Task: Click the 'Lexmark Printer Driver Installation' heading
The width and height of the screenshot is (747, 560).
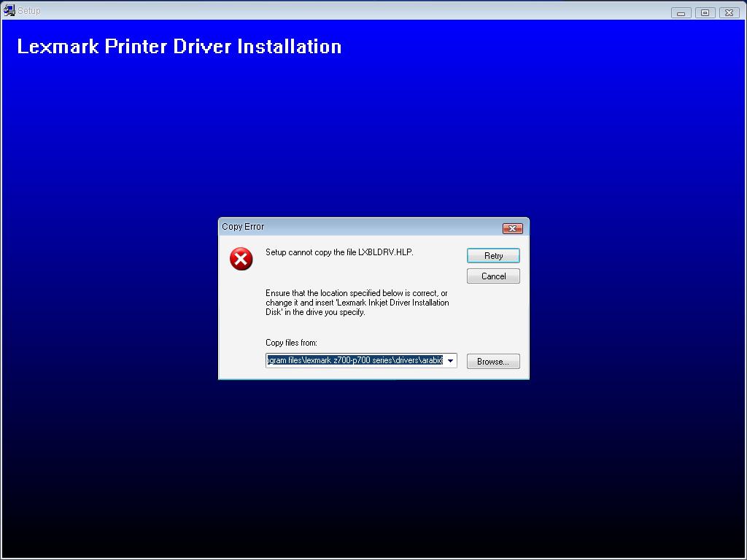Action: [179, 47]
